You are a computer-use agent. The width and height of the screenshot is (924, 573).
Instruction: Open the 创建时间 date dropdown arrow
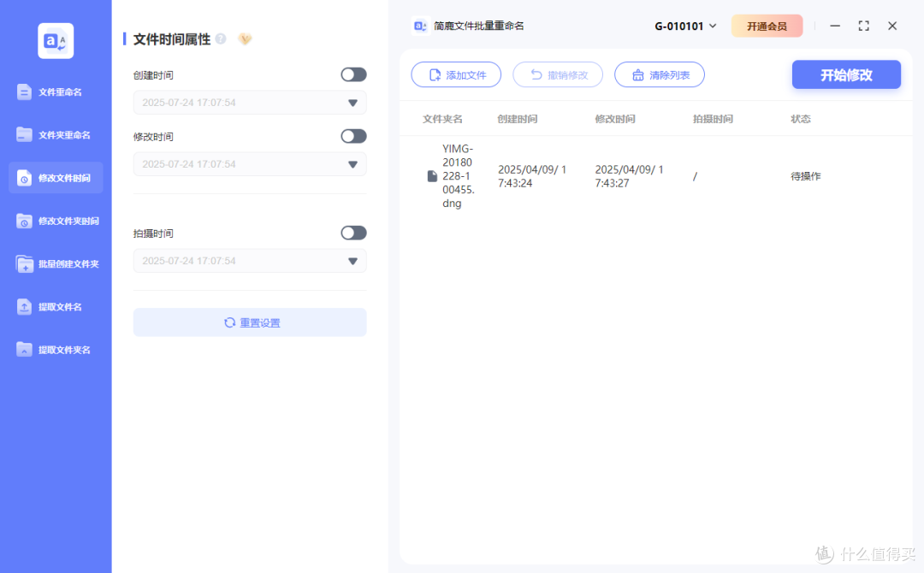352,103
